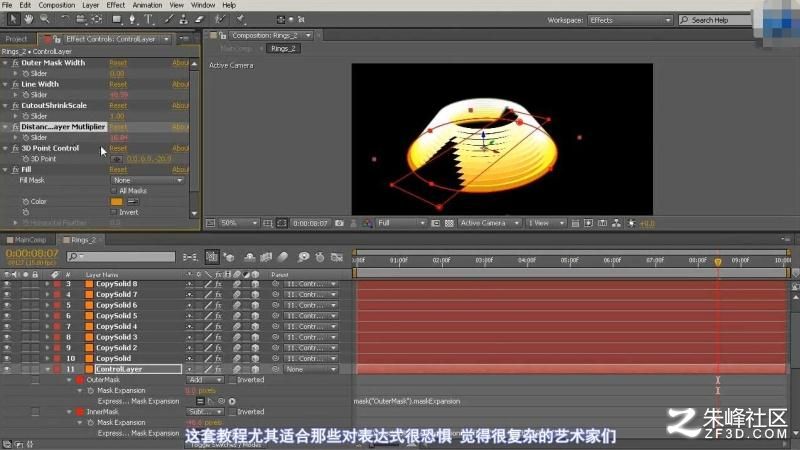Enable Frame Blending icon in timeline

[266, 257]
